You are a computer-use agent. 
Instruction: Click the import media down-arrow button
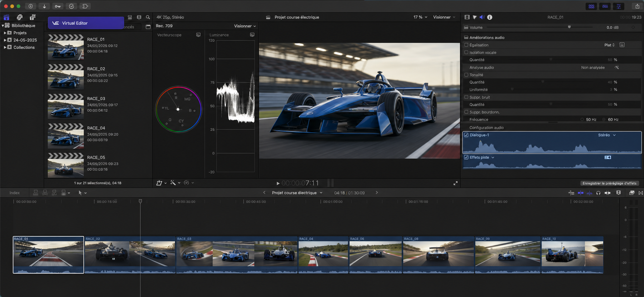[44, 6]
